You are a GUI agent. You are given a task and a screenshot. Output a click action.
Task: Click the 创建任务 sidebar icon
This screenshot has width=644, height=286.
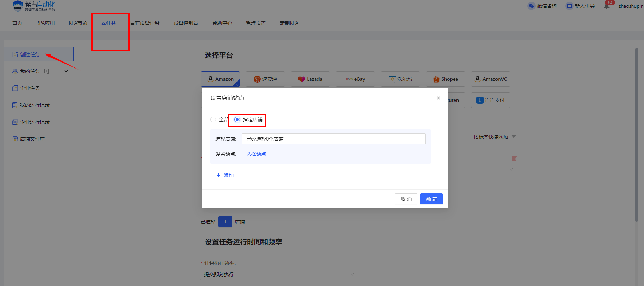coord(15,54)
